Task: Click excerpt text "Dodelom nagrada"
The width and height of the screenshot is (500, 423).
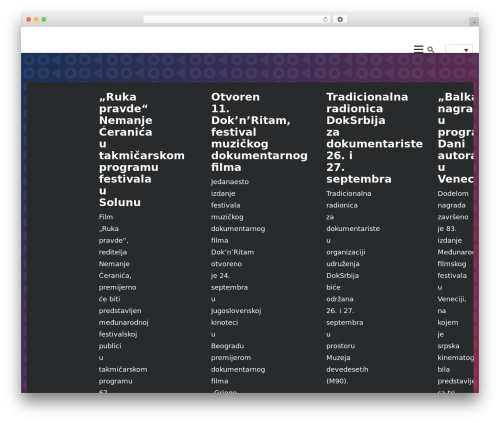Action: point(453,199)
